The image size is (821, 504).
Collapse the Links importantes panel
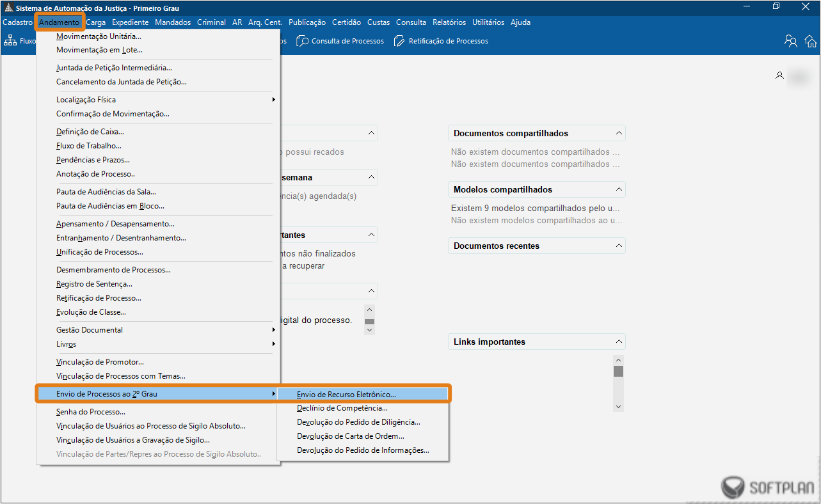tap(618, 342)
